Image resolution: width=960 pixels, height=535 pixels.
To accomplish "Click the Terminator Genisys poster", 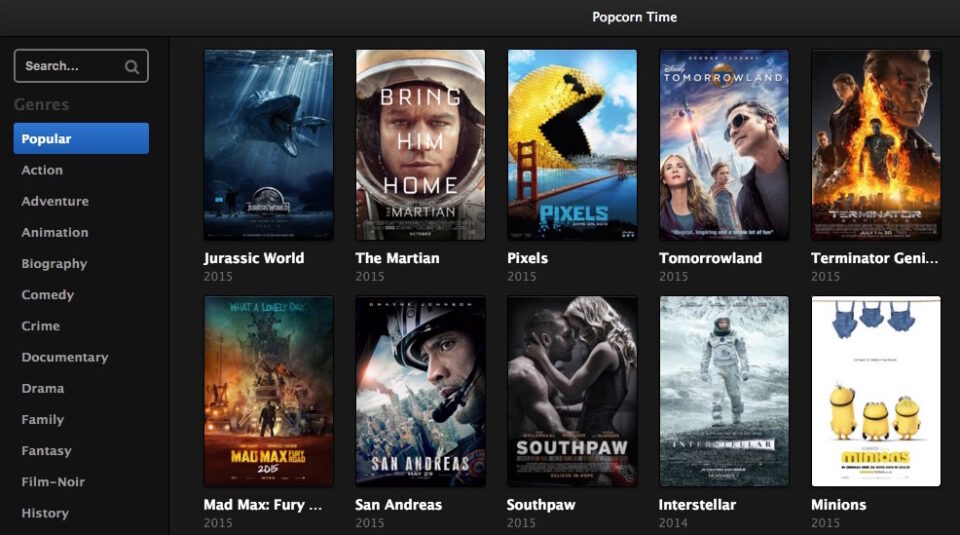I will click(x=876, y=145).
